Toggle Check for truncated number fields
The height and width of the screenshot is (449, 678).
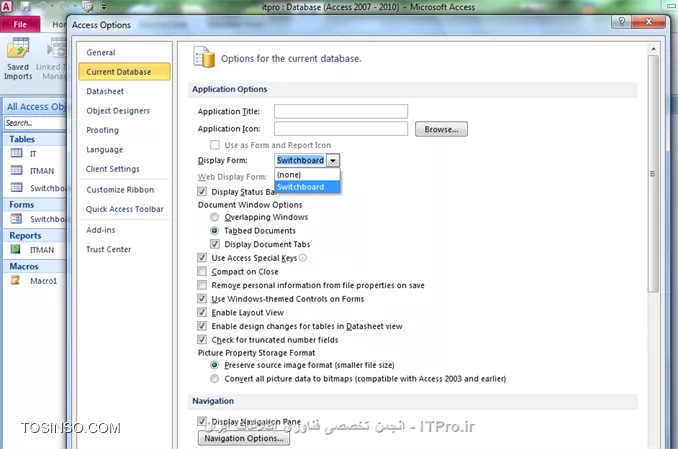[202, 340]
